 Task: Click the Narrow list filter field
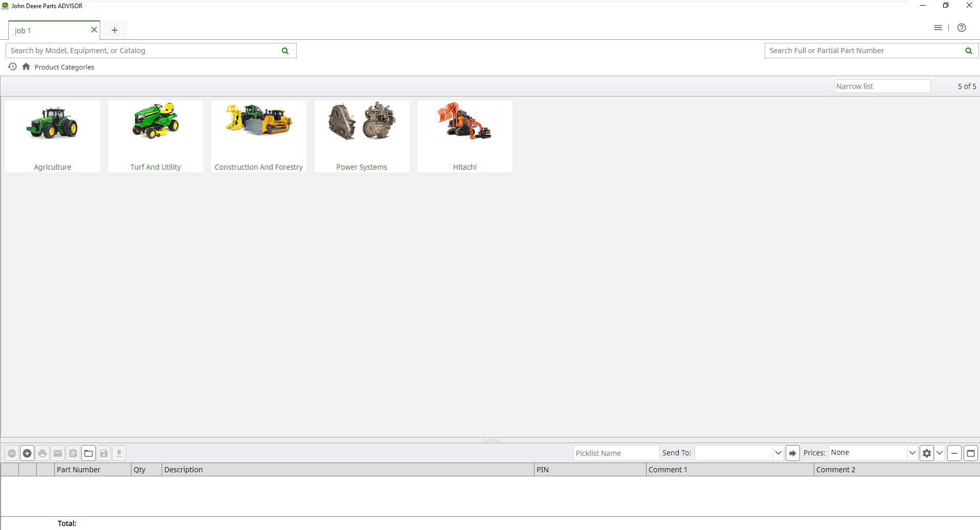coord(882,86)
